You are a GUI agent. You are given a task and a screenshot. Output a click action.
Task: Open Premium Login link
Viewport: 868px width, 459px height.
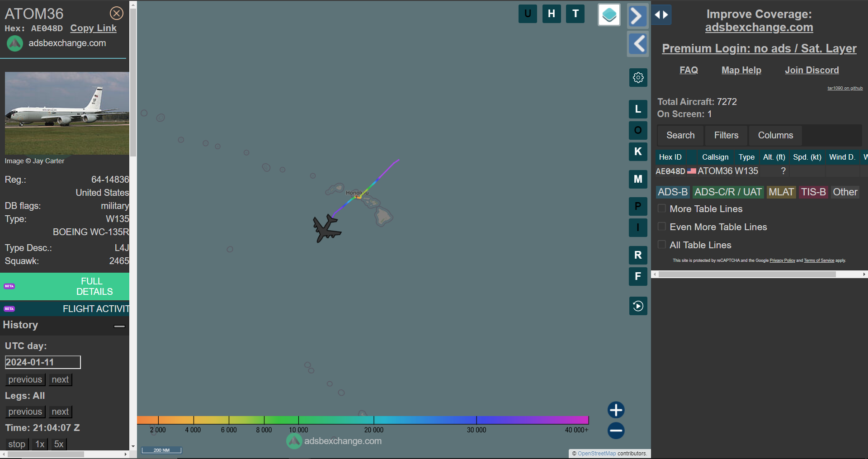coord(759,48)
